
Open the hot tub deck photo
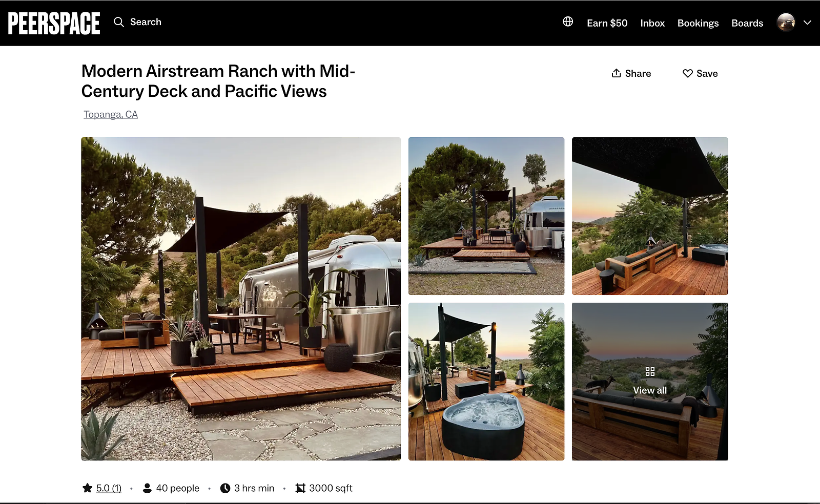[x=486, y=382]
